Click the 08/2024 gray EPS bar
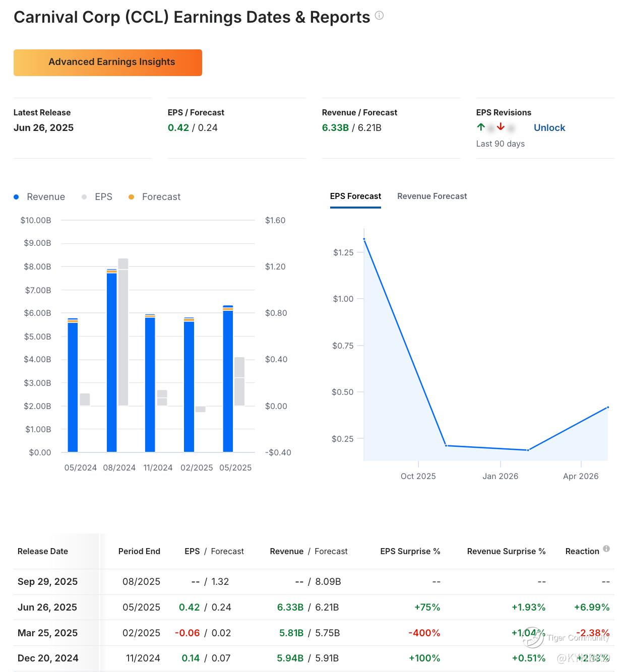 123,332
